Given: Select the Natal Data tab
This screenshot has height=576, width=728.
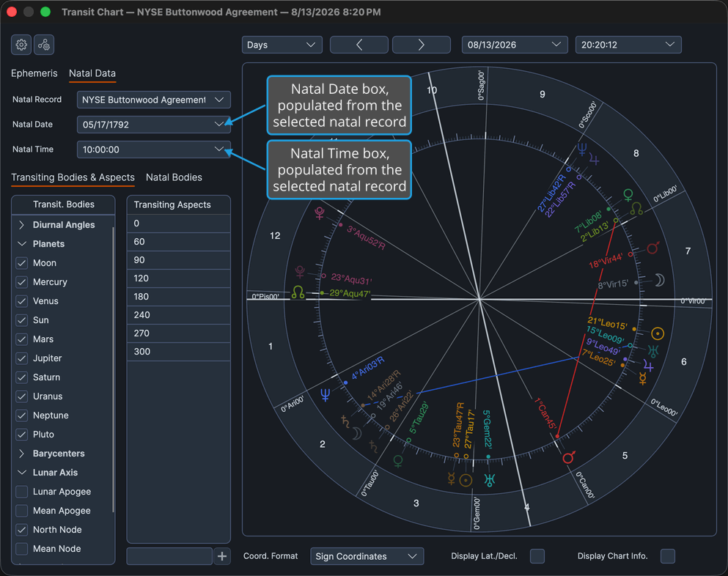Looking at the screenshot, I should (92, 73).
